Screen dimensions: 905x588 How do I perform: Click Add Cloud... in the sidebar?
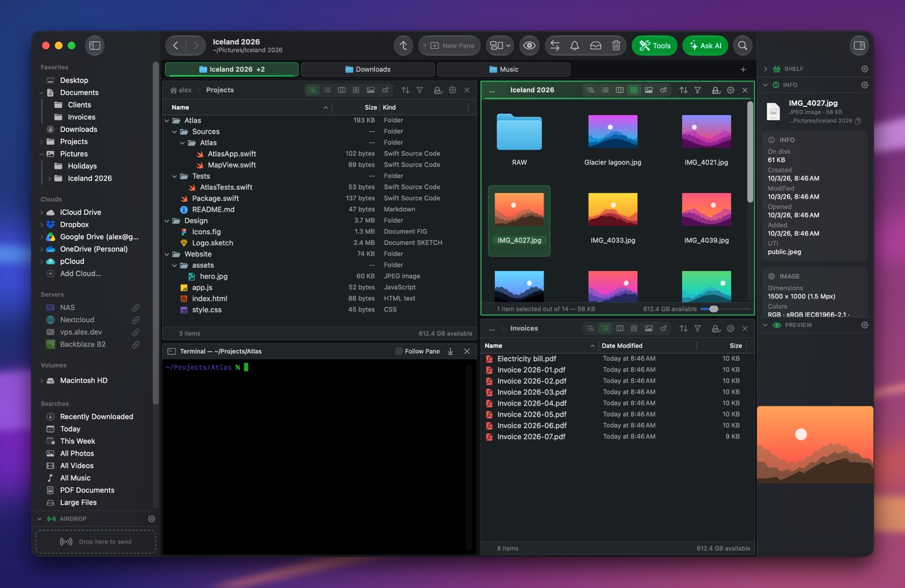(x=80, y=274)
